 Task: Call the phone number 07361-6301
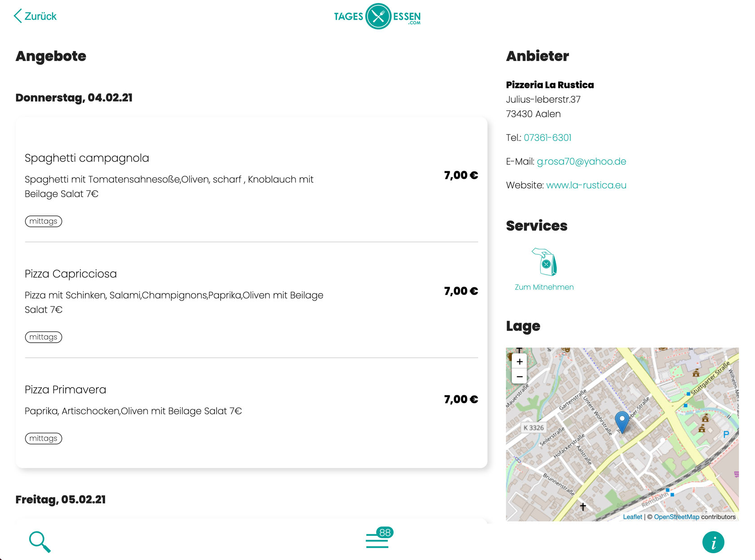tap(548, 137)
